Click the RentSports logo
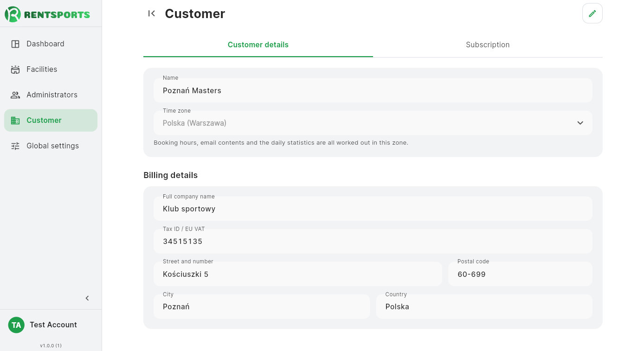Viewport: 644px width, 351px height. [47, 14]
